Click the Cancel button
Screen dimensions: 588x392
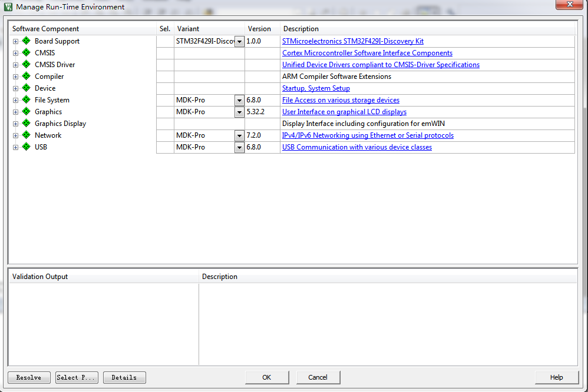click(318, 377)
